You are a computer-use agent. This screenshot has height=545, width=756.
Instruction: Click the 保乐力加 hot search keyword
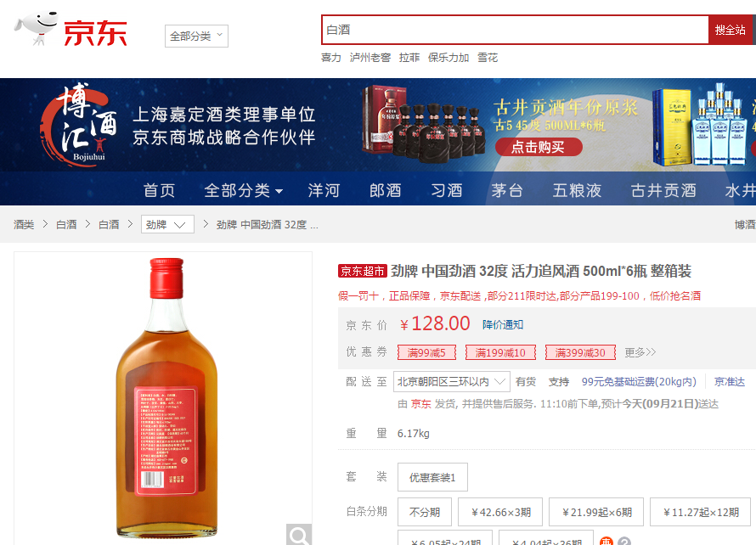click(x=449, y=58)
